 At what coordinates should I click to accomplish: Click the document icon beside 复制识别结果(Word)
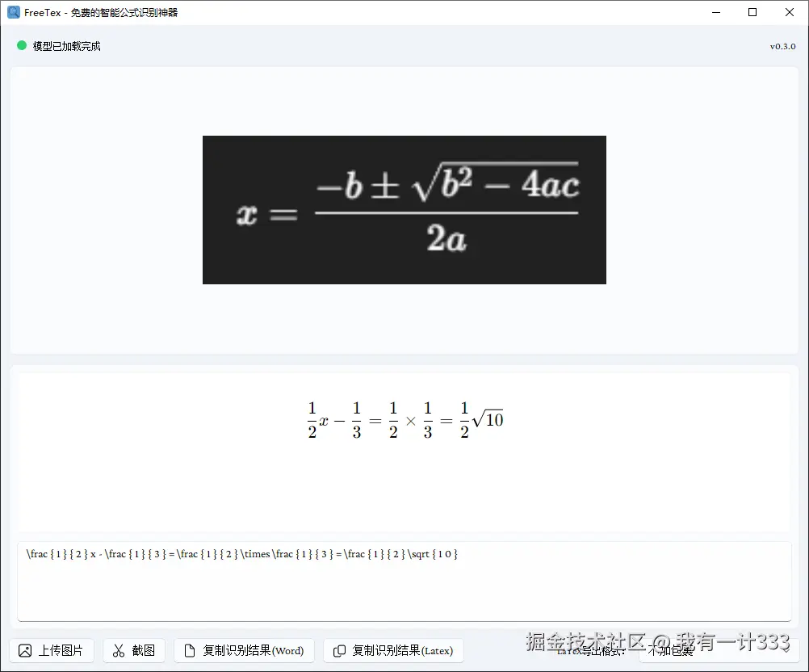pyautogui.click(x=187, y=650)
